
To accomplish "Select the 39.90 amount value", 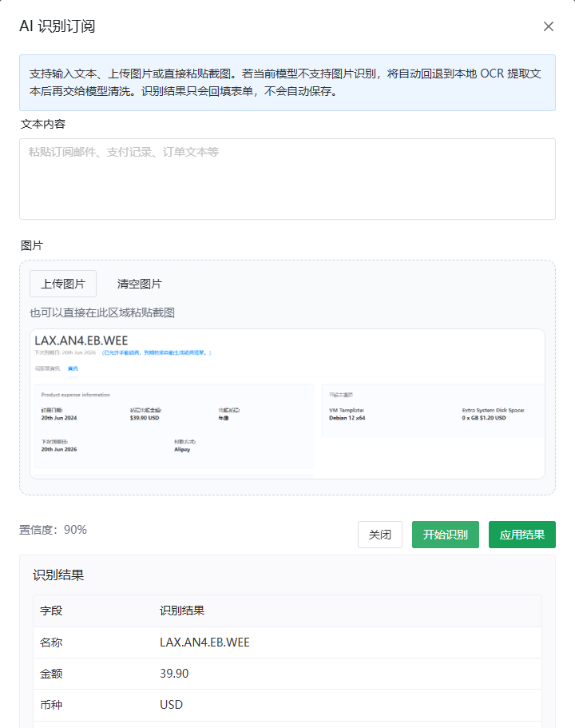I will pos(174,674).
